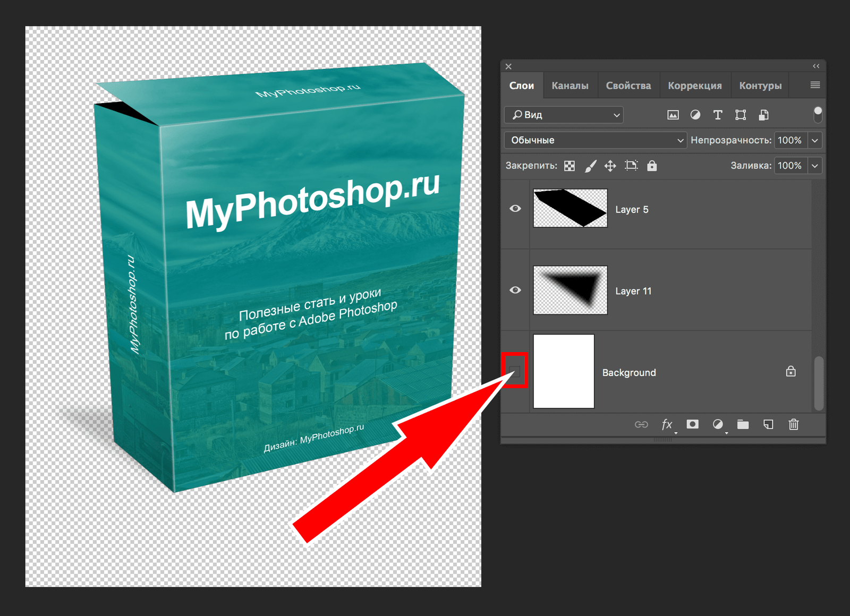
Task: Switch to the Каналы tab
Action: (569, 85)
